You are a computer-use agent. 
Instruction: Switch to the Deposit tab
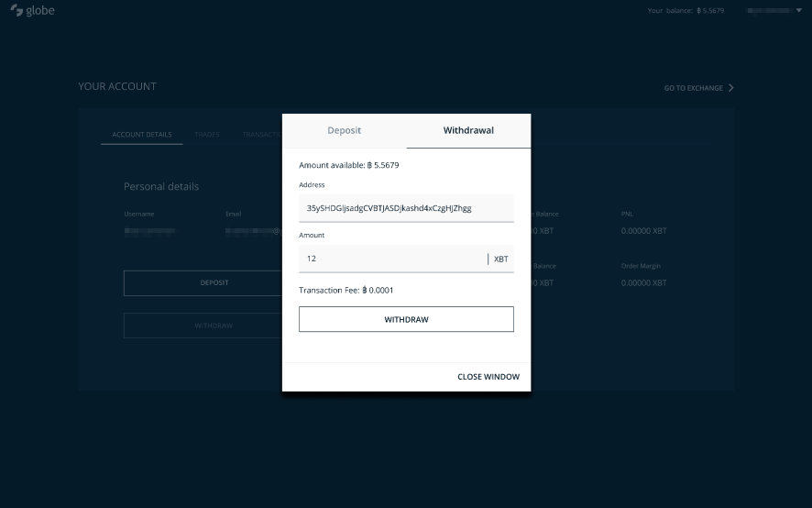[345, 130]
